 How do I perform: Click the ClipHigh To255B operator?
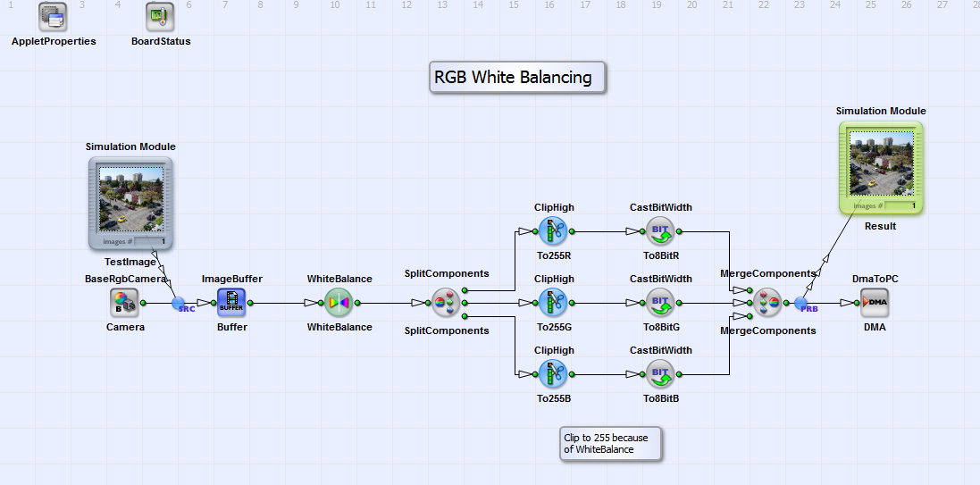point(554,372)
